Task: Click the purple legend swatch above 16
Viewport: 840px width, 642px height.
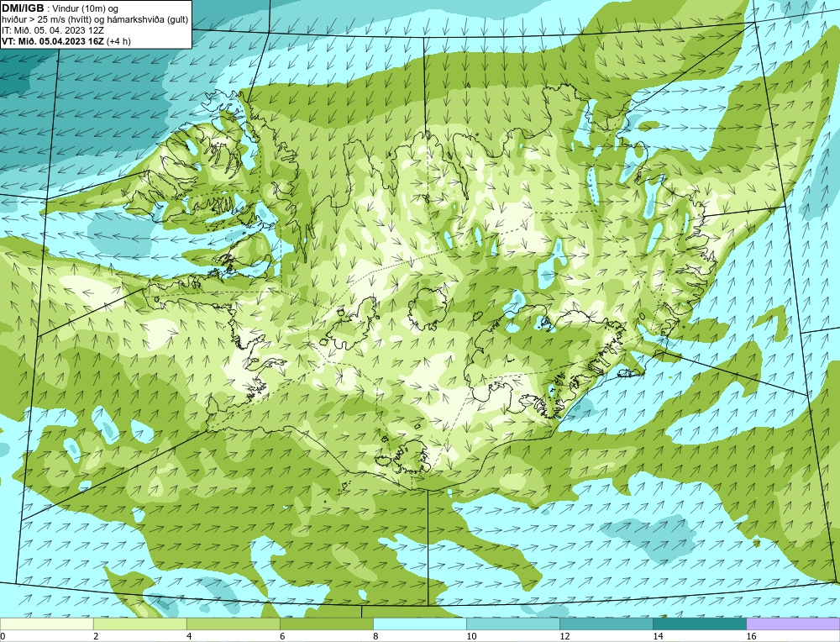Action: pyautogui.click(x=793, y=624)
